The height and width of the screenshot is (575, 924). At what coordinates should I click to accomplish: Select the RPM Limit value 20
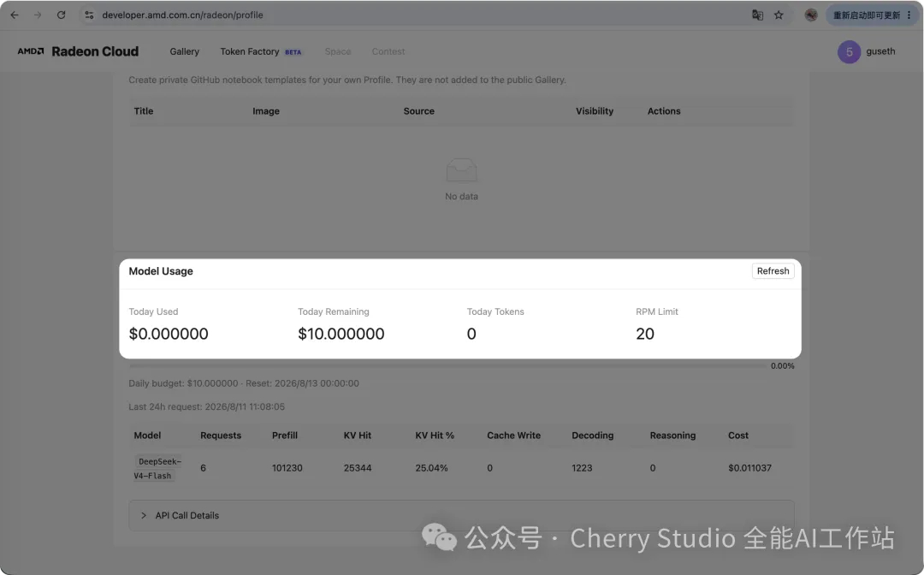[x=645, y=334]
